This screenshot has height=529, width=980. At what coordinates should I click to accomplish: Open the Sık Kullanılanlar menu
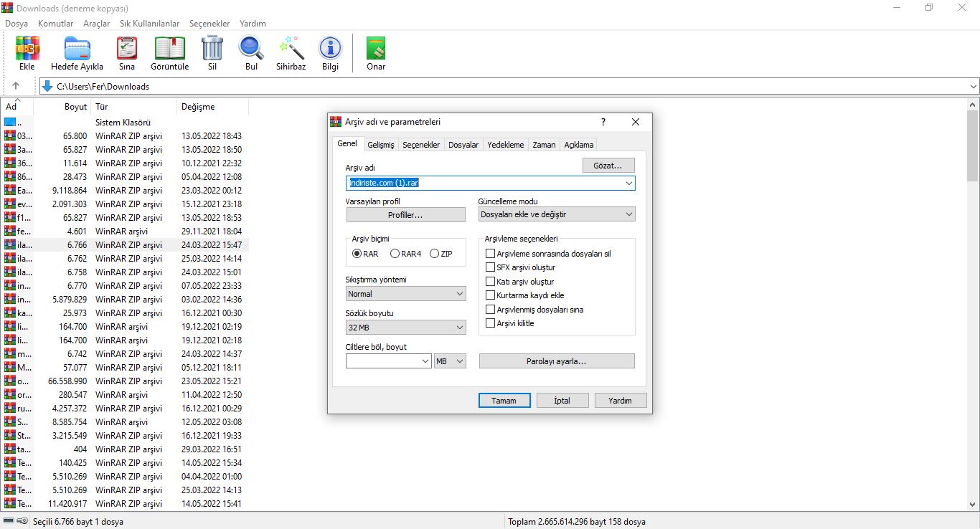click(x=150, y=24)
